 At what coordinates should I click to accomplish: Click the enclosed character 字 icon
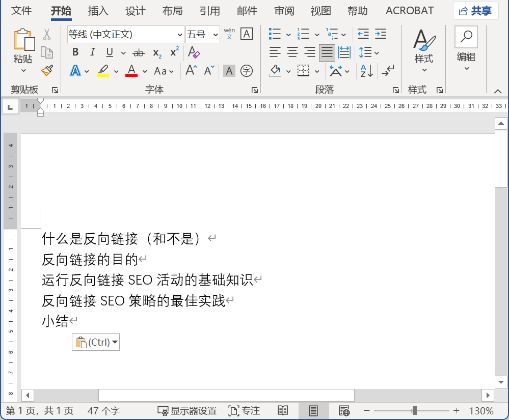coord(247,71)
